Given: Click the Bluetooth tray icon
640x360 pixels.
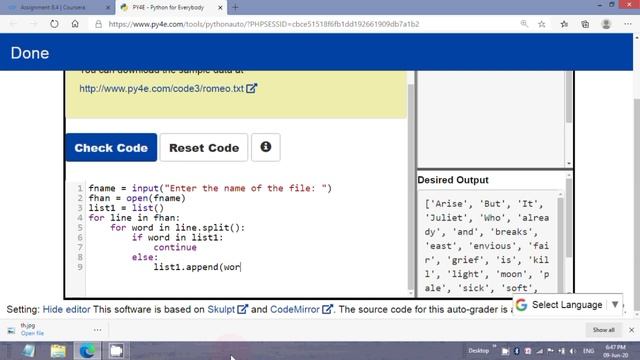Looking at the screenshot, I should tap(516, 351).
